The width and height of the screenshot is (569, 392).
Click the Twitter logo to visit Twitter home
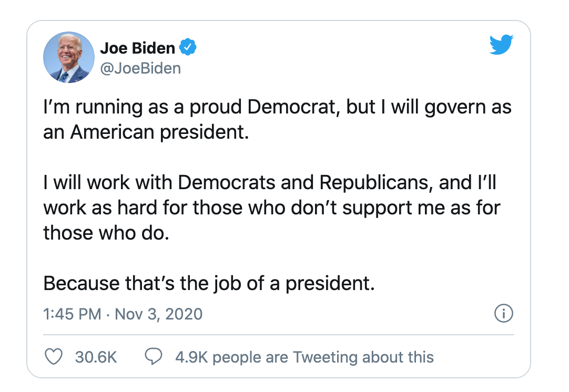(501, 45)
